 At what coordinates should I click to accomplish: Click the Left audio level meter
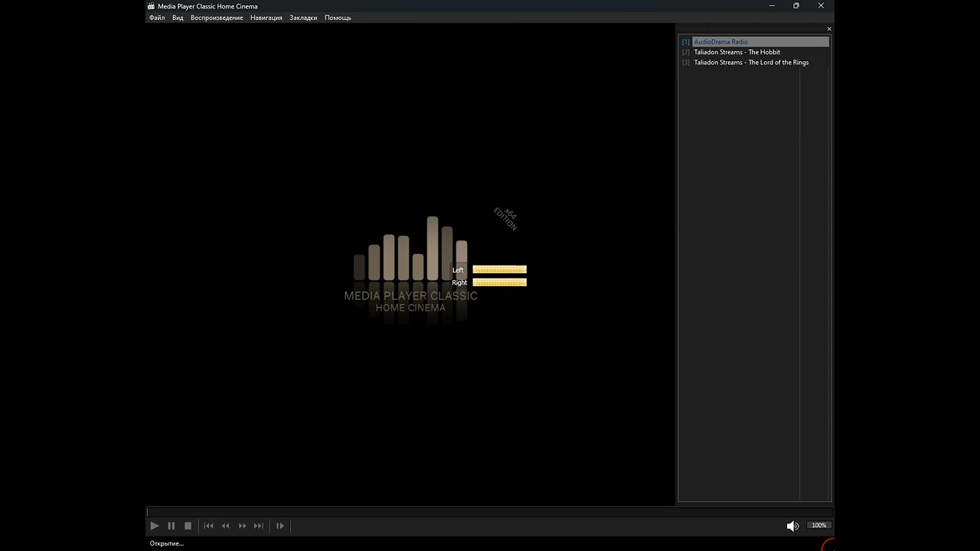click(x=499, y=269)
